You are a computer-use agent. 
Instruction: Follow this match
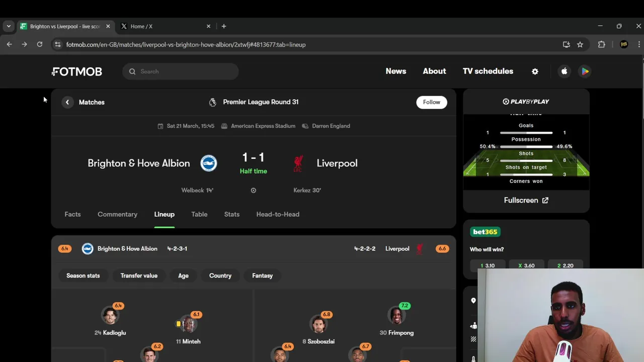[x=432, y=102]
